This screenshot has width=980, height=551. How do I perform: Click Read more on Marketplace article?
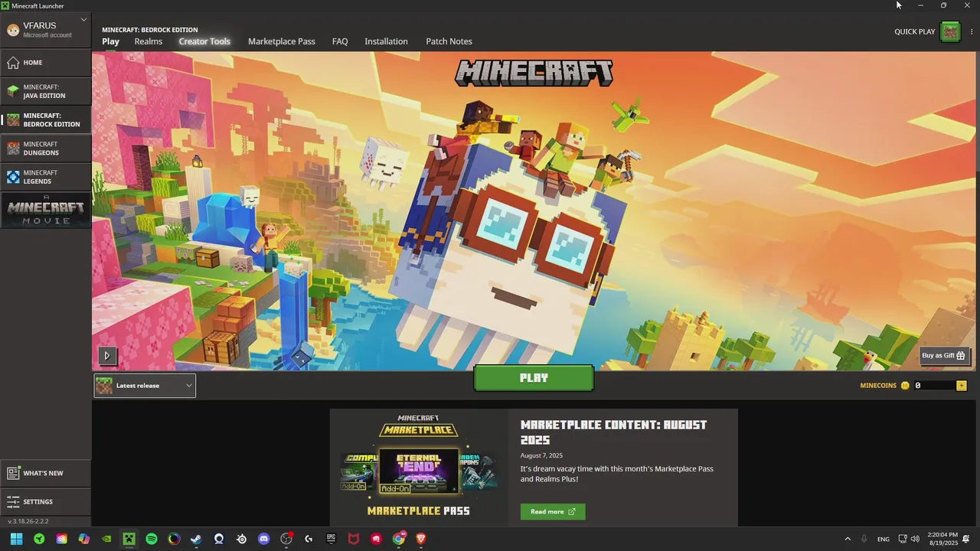553,512
